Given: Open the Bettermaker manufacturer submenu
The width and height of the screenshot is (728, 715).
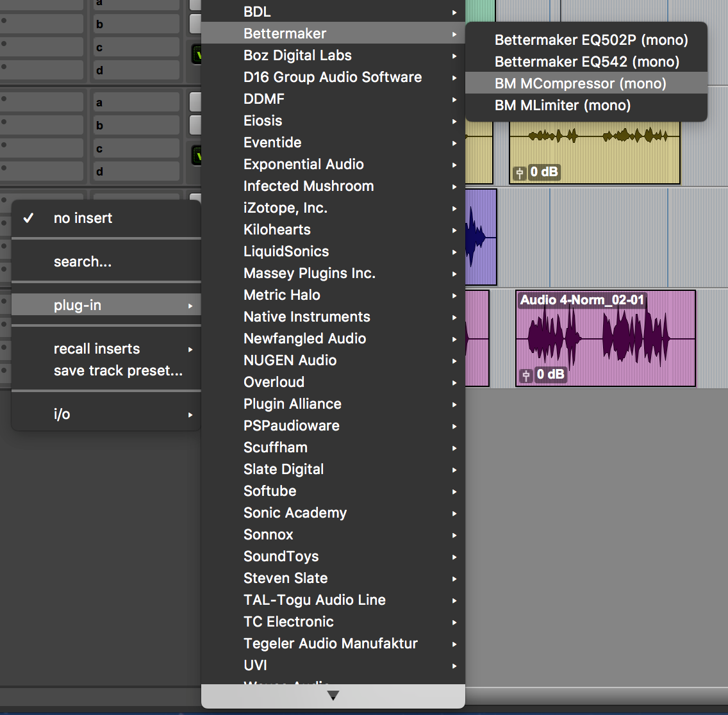Looking at the screenshot, I should [x=333, y=33].
